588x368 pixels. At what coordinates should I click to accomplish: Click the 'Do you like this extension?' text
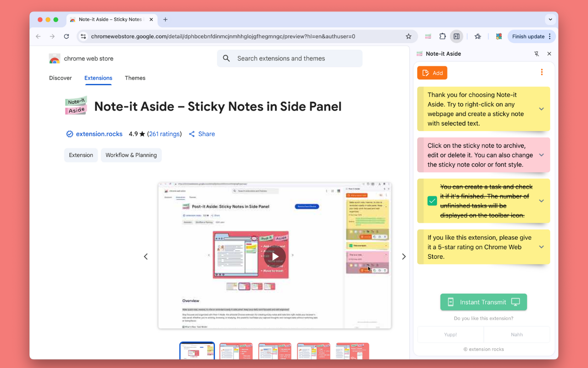coord(484,318)
